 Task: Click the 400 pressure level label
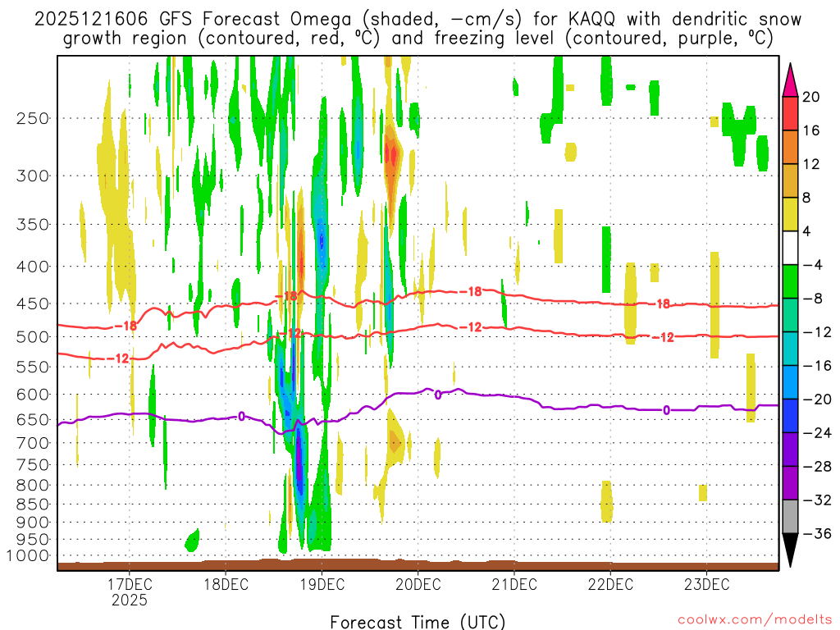(x=33, y=267)
